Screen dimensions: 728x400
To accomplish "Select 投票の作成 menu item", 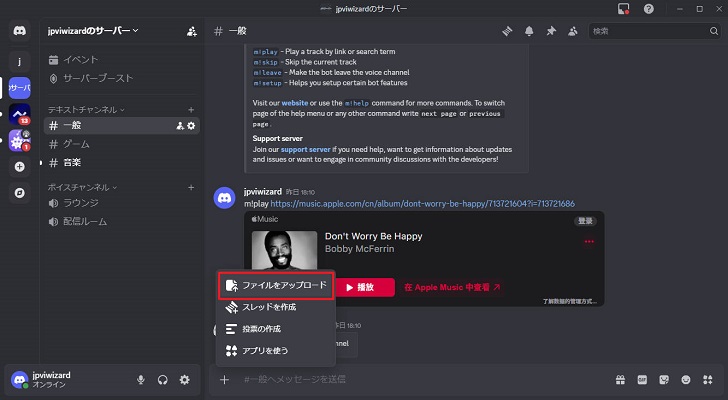I will (276, 329).
